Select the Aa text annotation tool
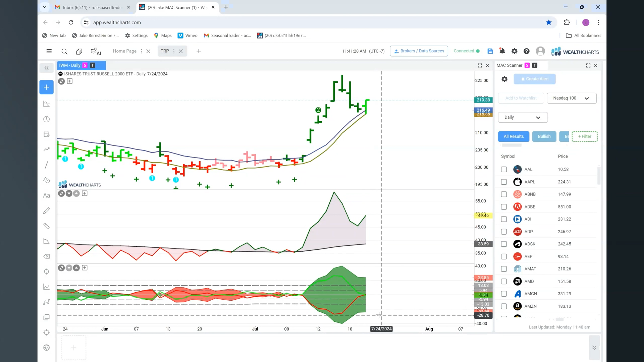 tap(47, 195)
